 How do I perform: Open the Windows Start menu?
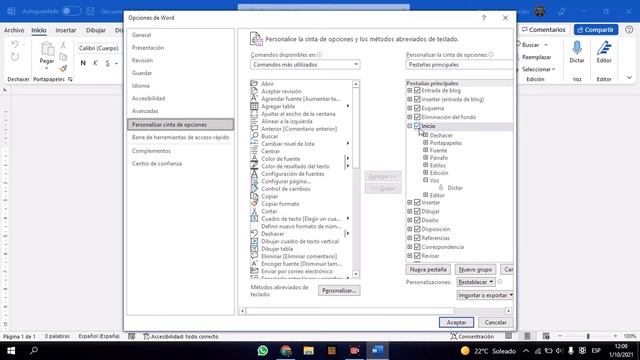pyautogui.click(x=11, y=351)
